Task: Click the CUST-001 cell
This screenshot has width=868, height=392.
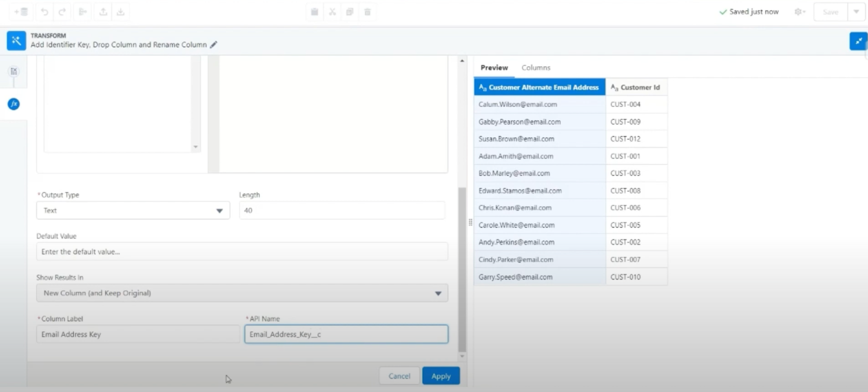Action: tap(636, 156)
